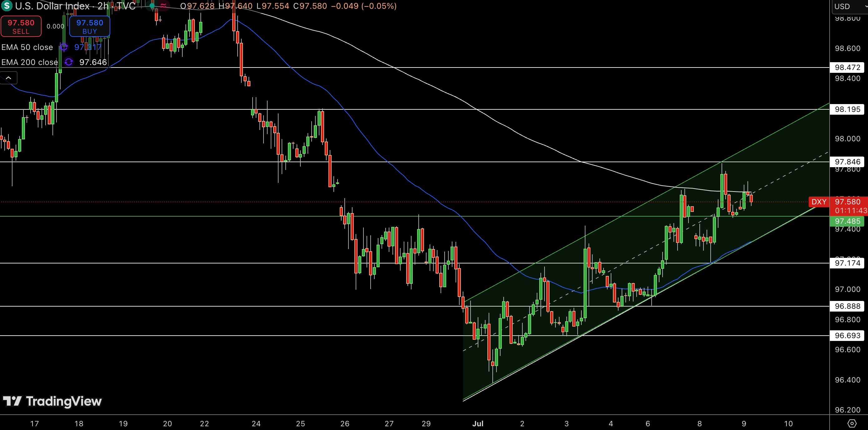Click the 01:11:43 bar countdown timer

(851, 210)
